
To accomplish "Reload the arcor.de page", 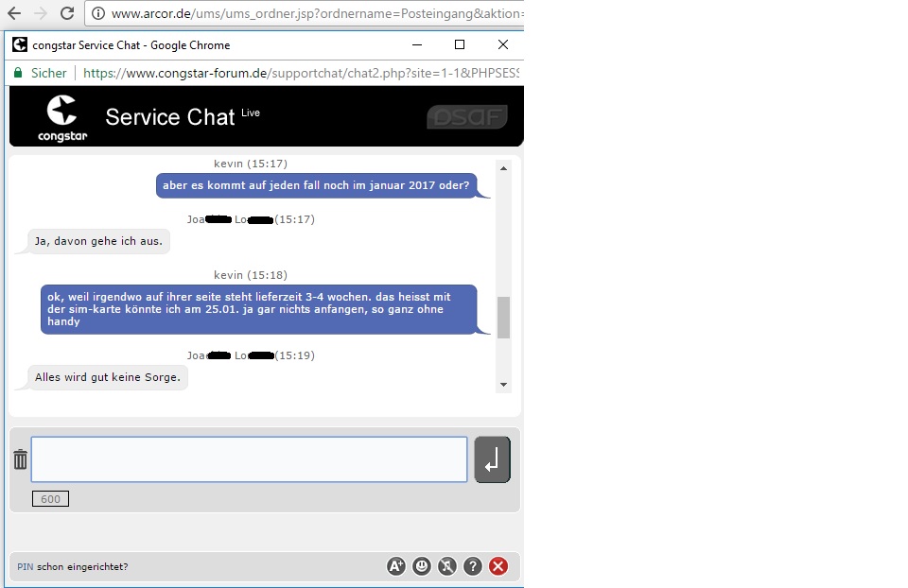I will point(67,13).
